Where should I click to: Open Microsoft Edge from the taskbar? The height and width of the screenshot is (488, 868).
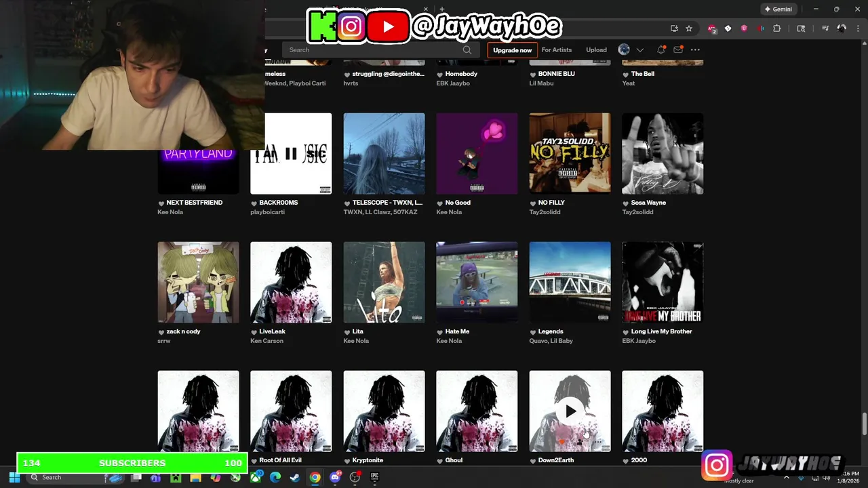click(275, 477)
